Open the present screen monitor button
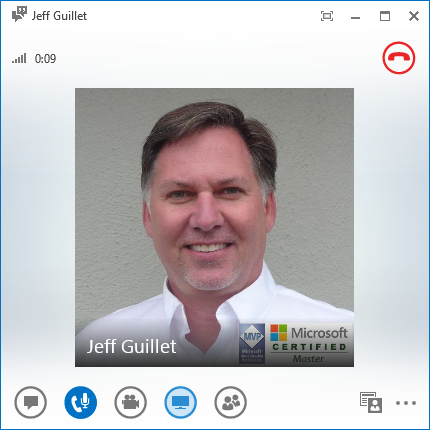 [x=181, y=402]
